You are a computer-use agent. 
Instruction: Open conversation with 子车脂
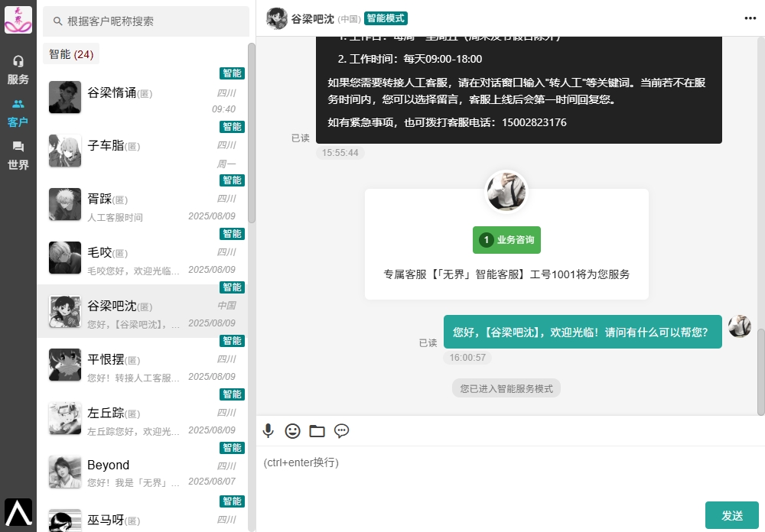pos(142,151)
